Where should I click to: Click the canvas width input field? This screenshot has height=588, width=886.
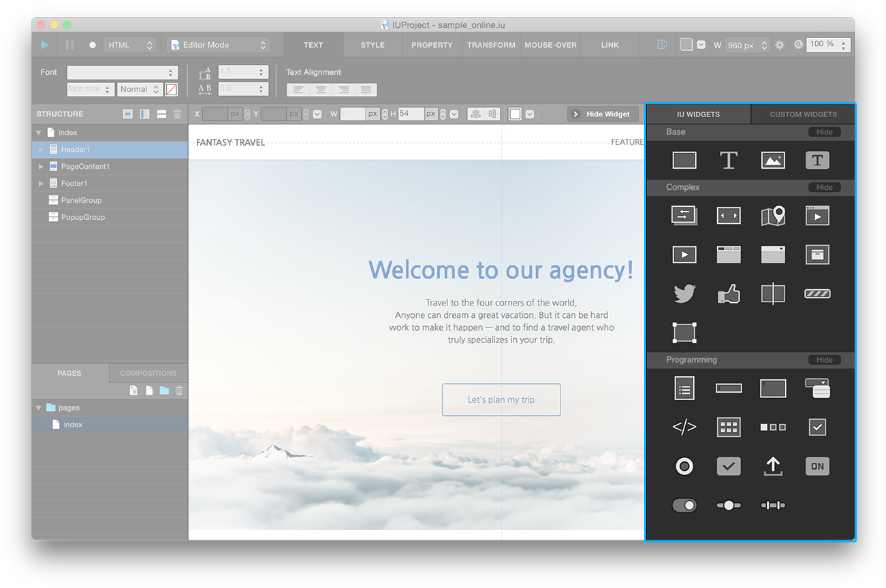click(741, 46)
